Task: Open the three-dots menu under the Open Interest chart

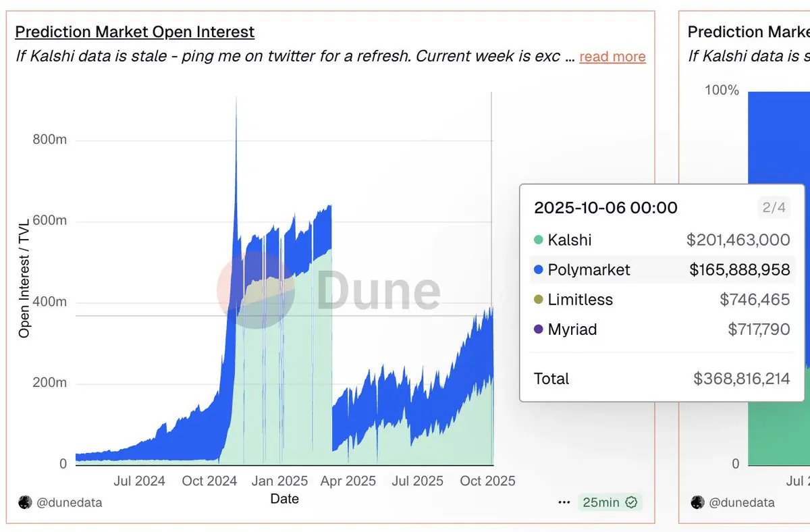Action: click(x=564, y=502)
